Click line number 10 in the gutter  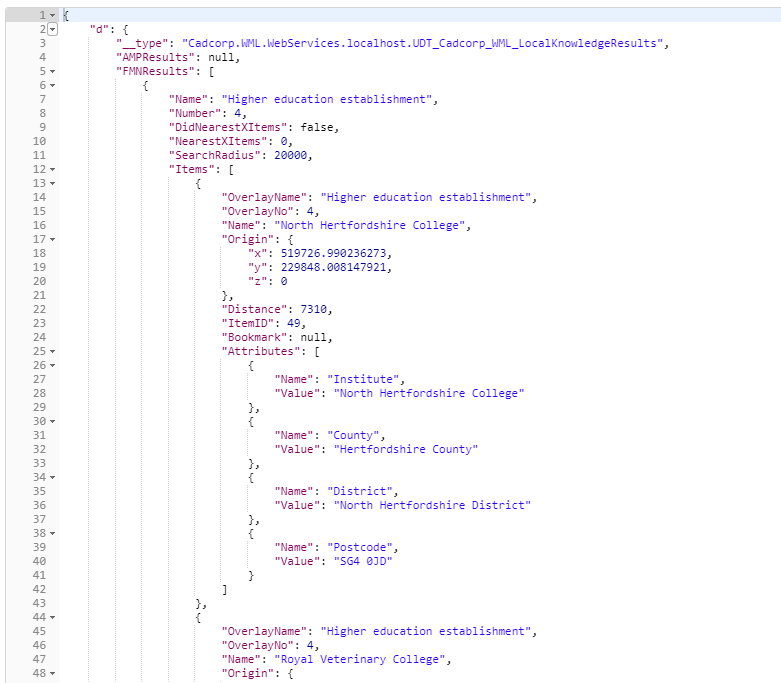click(x=39, y=141)
